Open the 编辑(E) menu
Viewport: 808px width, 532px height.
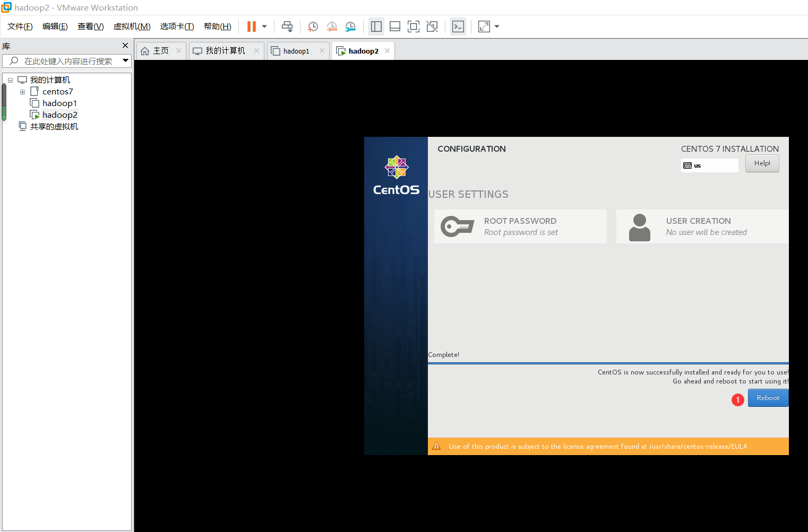click(x=55, y=27)
